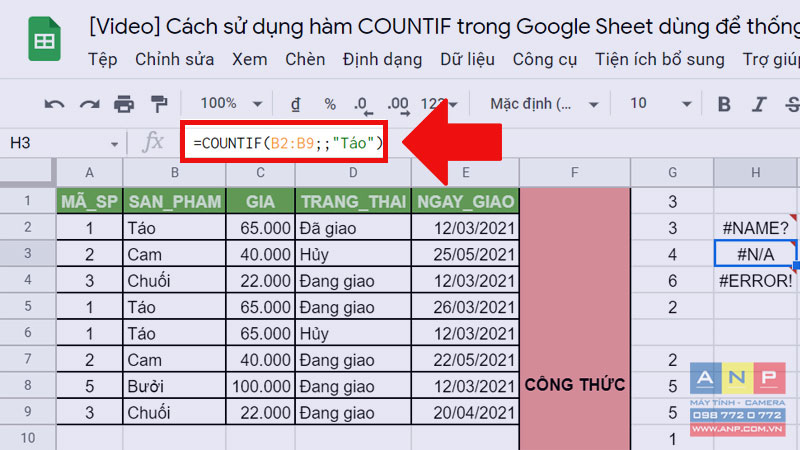The width and height of the screenshot is (800, 450).
Task: Open the font size 10 dropdown
Action: [x=660, y=104]
